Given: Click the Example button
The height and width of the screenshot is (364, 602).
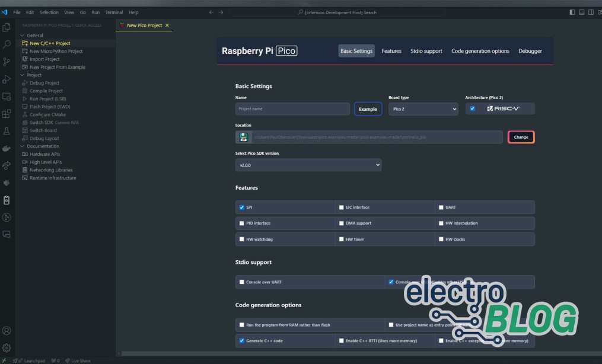Looking at the screenshot, I should tap(368, 109).
